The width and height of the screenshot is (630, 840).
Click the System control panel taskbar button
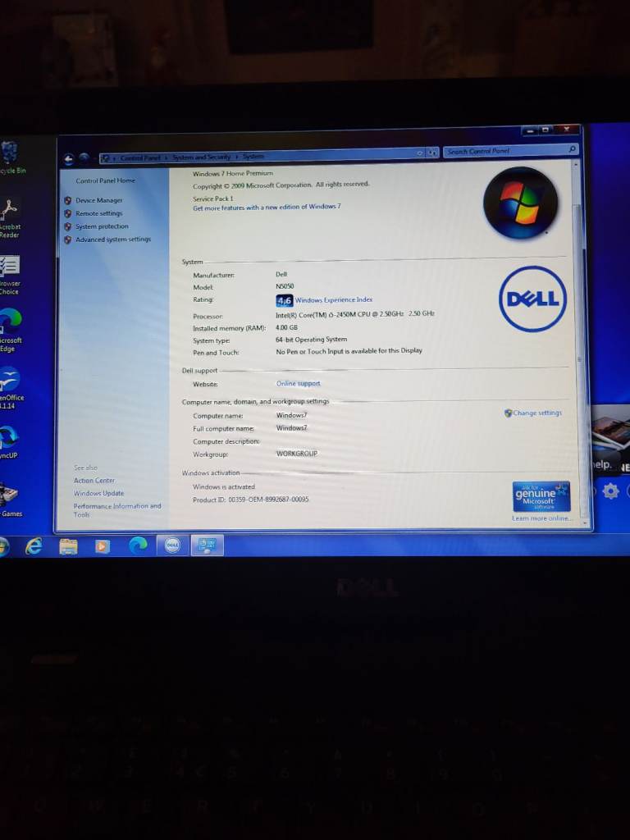[x=207, y=546]
